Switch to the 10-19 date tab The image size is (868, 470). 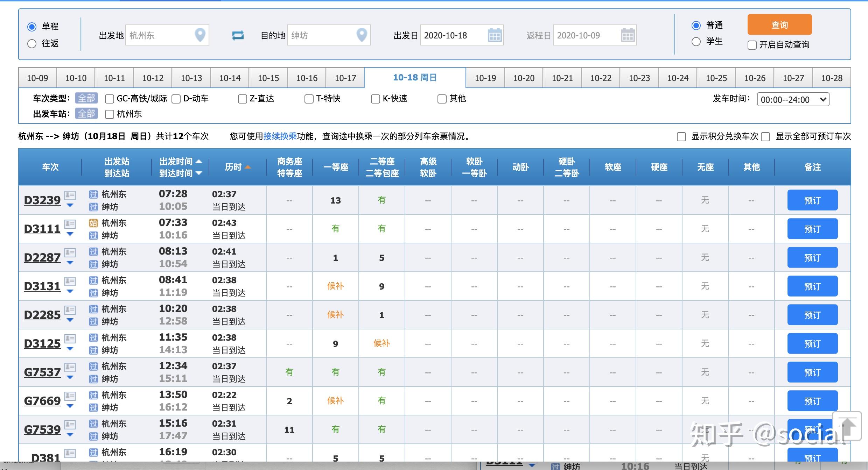pos(485,78)
